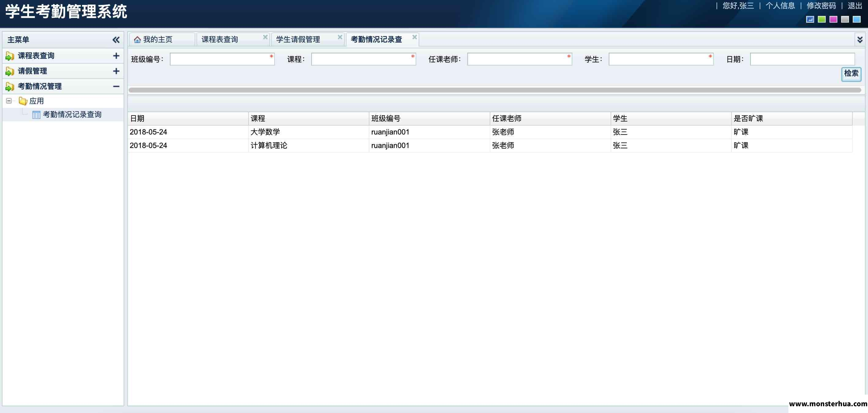Open the 修改密码 link
The width and height of the screenshot is (868, 413).
click(821, 6)
